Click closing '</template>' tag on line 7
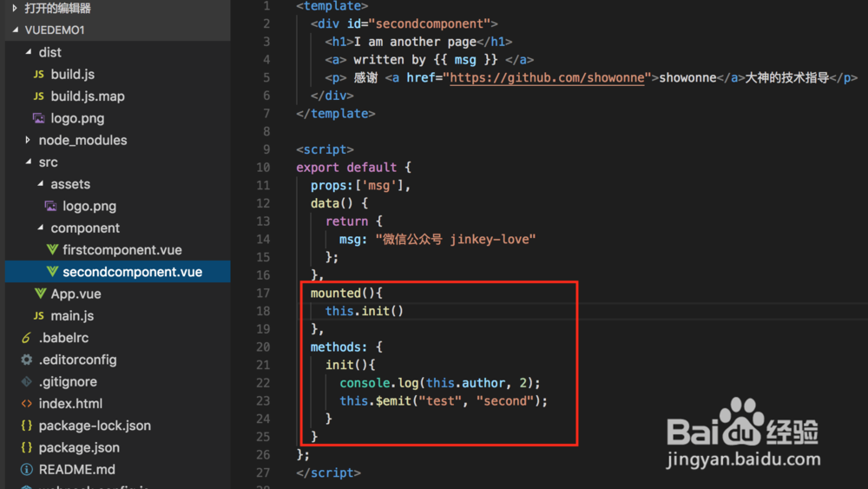 (335, 114)
